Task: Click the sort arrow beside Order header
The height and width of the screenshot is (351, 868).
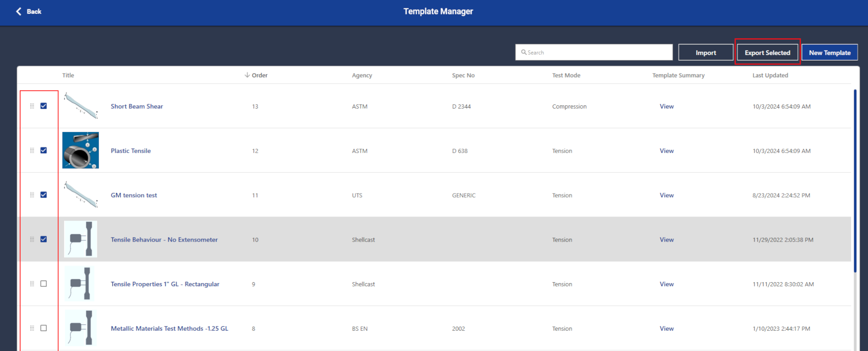Action: [247, 75]
